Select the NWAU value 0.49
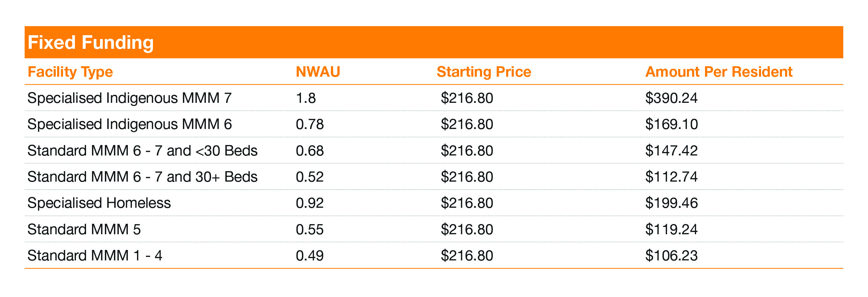 (x=310, y=256)
